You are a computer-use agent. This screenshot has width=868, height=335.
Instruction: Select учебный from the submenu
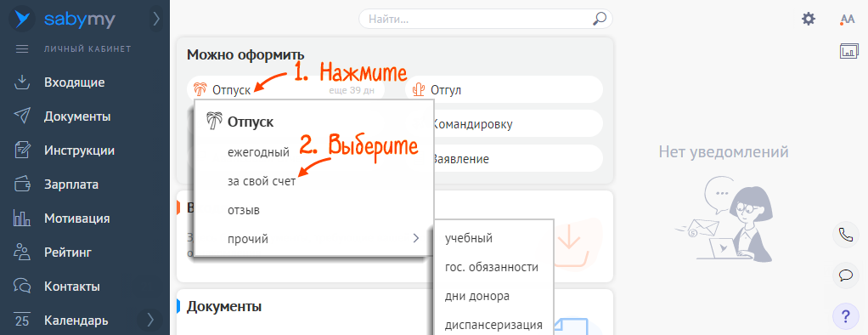(x=469, y=238)
